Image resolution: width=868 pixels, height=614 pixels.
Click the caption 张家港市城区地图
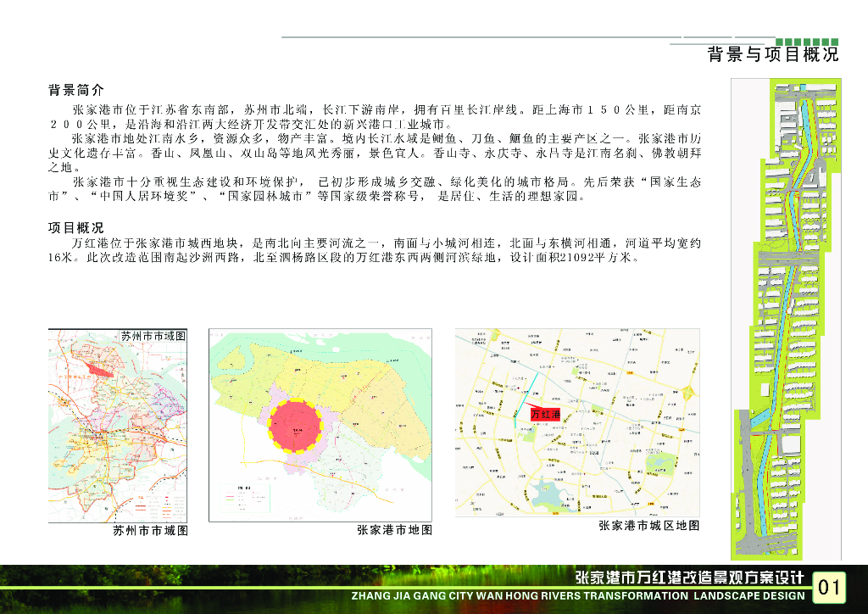coord(648,526)
